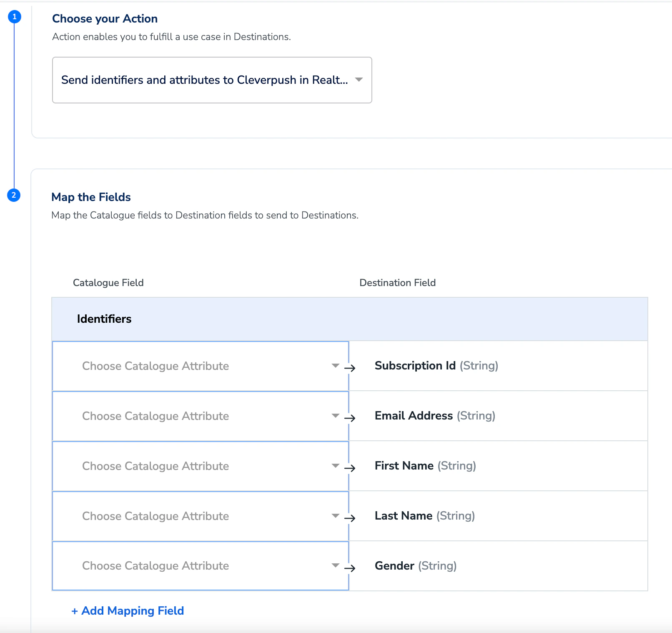Click the arrow icon beside Gender

click(350, 568)
